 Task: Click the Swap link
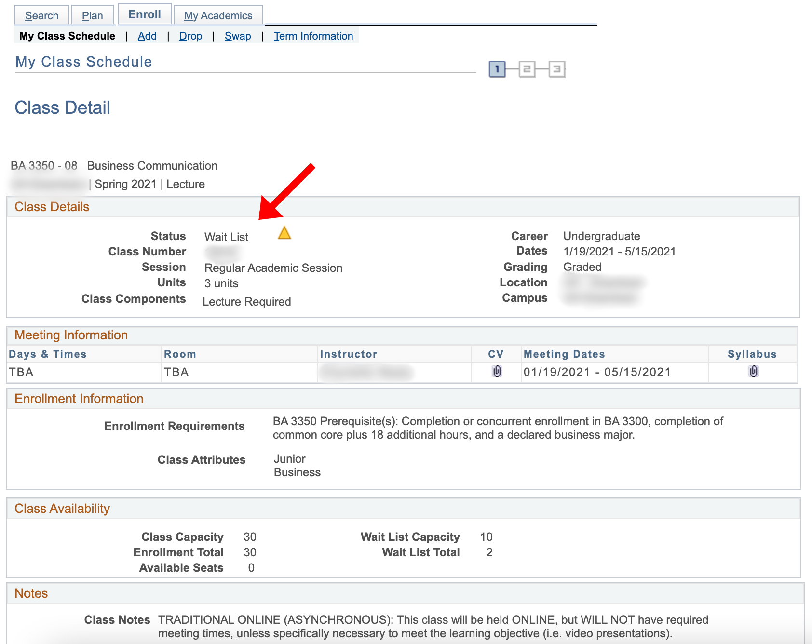coord(238,36)
